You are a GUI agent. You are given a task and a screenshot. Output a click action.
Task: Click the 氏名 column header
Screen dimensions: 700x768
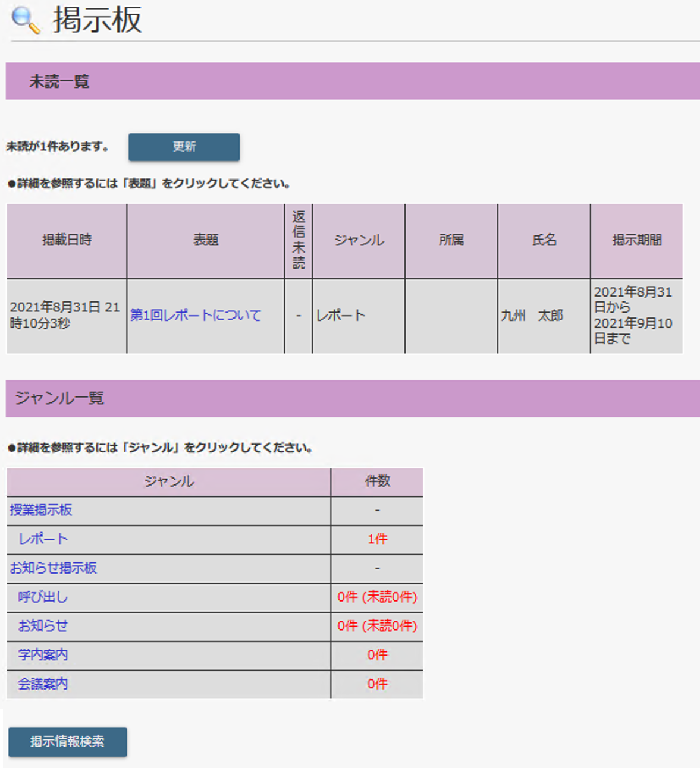click(x=544, y=241)
